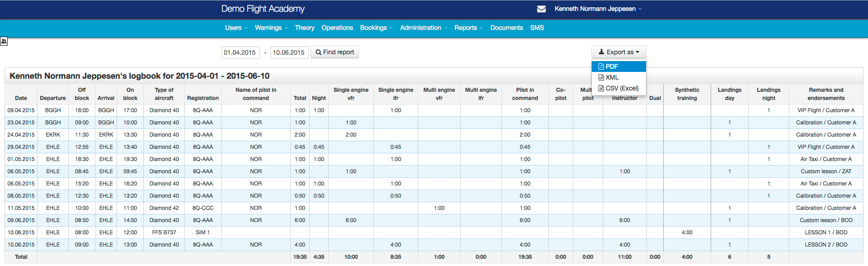Click the 19:35 total time cell under Total column
The image size is (868, 266).
point(300,257)
